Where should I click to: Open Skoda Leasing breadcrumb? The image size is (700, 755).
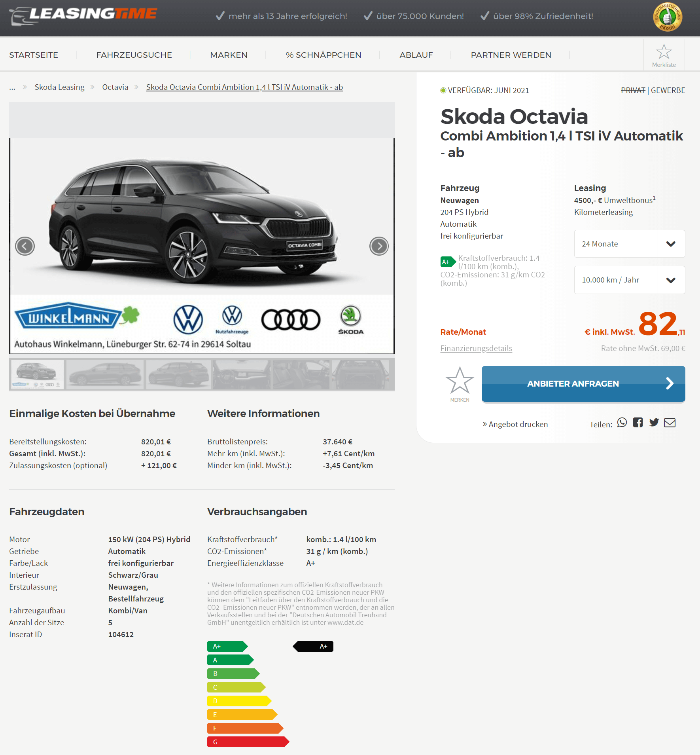tap(59, 87)
